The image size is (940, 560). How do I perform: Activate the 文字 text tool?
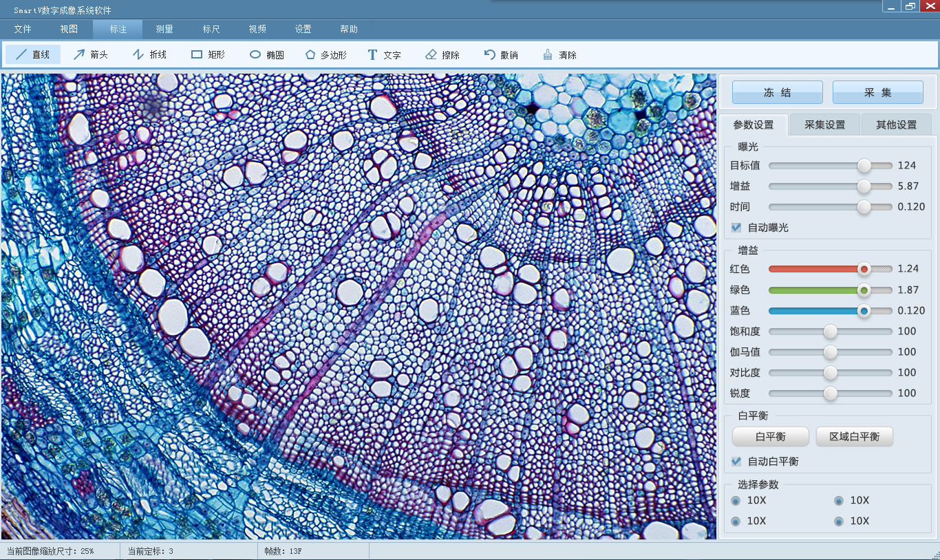pyautogui.click(x=384, y=54)
